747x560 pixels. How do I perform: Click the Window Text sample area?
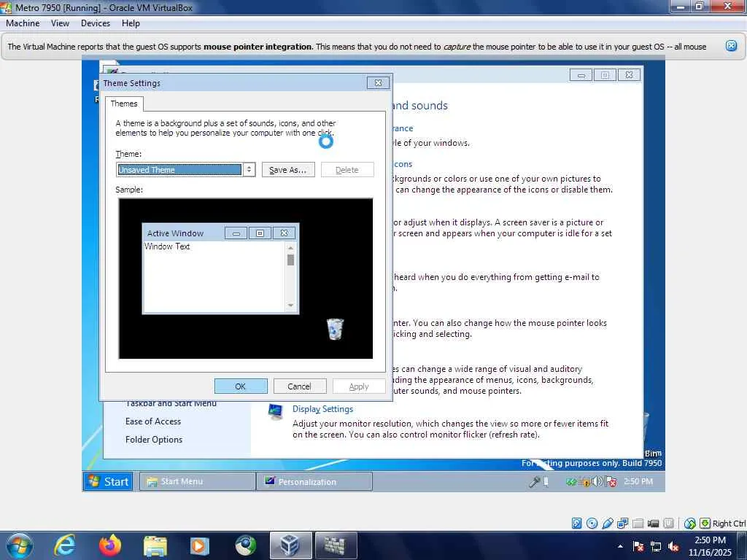[x=167, y=246]
